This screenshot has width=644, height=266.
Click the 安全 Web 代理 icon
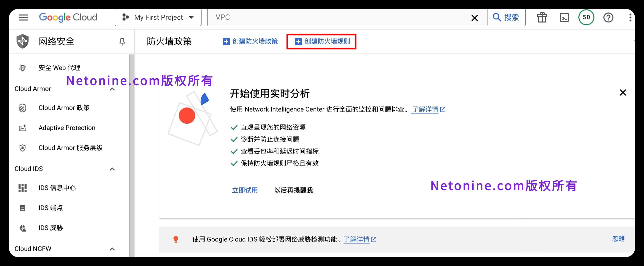[23, 68]
